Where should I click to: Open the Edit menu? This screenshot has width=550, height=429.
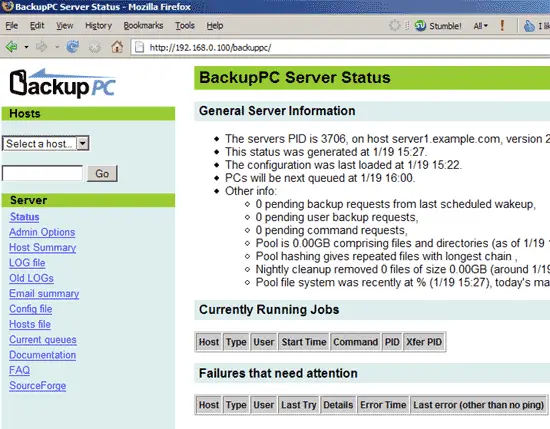[37, 26]
